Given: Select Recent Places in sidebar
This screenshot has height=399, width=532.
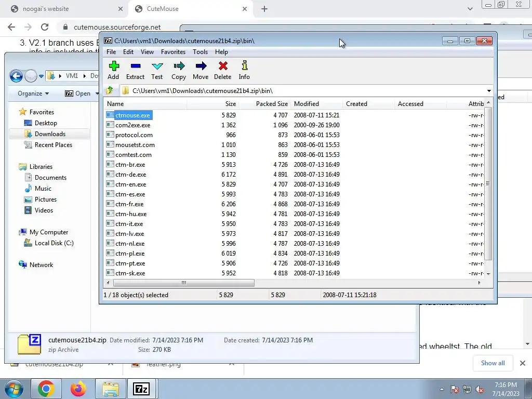Looking at the screenshot, I should pos(53,145).
